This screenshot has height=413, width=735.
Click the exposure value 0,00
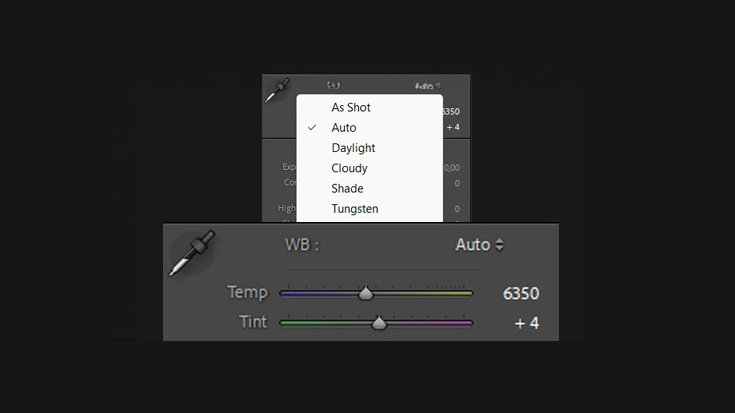451,168
